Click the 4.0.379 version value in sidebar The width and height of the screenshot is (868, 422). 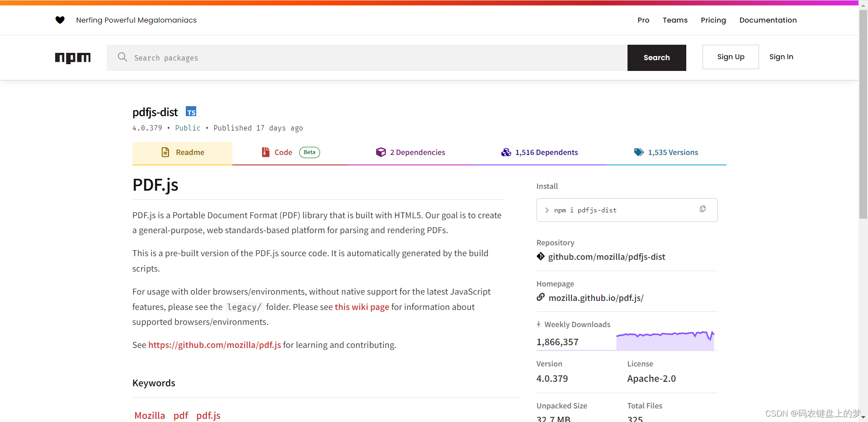tap(552, 379)
